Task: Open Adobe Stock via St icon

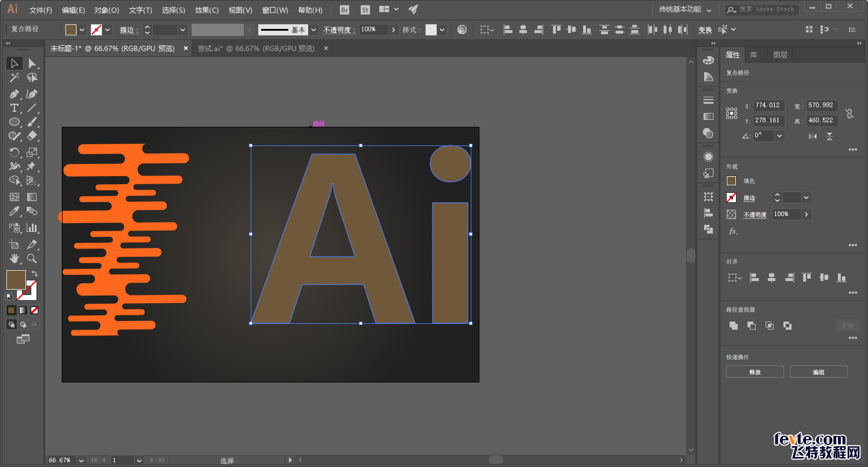Action: [x=365, y=10]
